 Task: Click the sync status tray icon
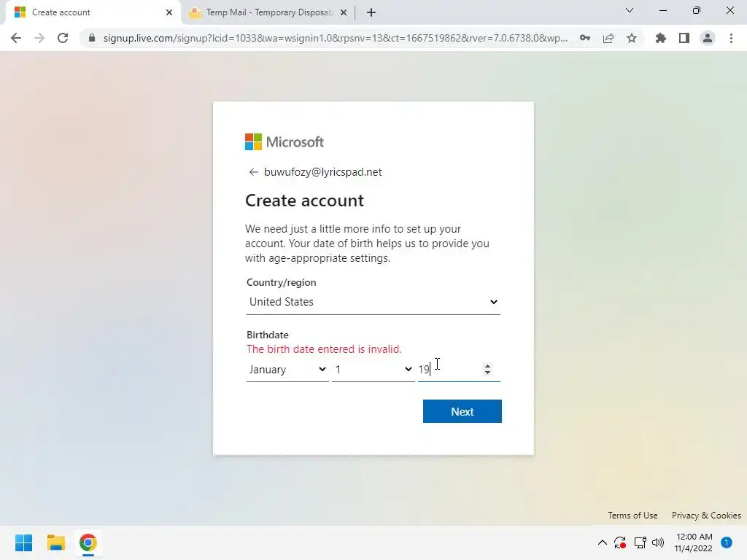tap(620, 542)
